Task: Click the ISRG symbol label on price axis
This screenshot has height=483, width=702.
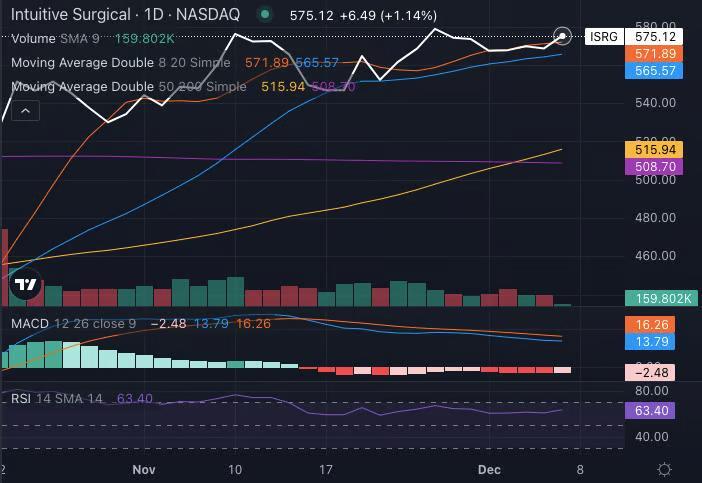Action: [604, 36]
